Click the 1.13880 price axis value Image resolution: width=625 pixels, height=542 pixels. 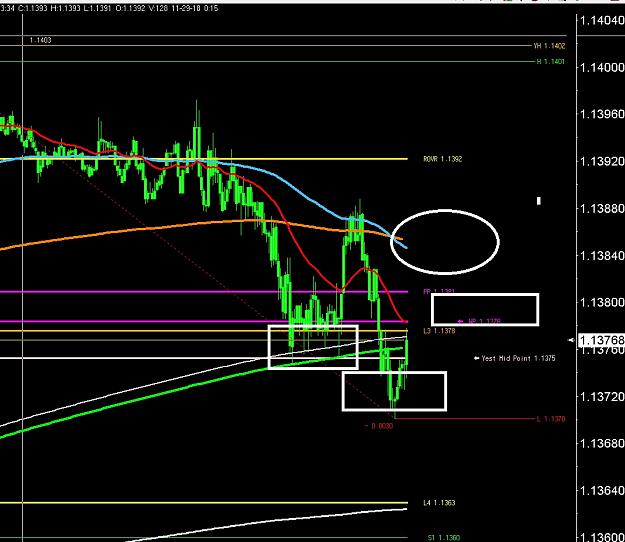tap(601, 209)
